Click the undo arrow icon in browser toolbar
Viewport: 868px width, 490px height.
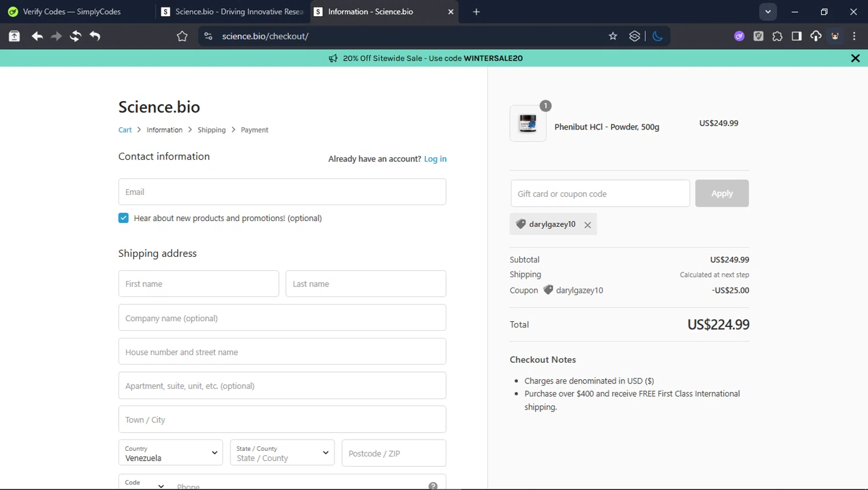pos(95,36)
